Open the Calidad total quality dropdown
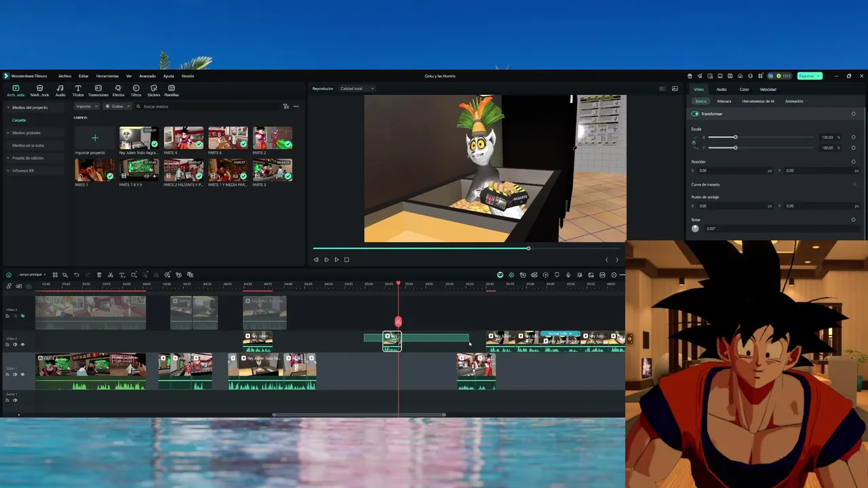This screenshot has width=868, height=488. click(x=357, y=89)
